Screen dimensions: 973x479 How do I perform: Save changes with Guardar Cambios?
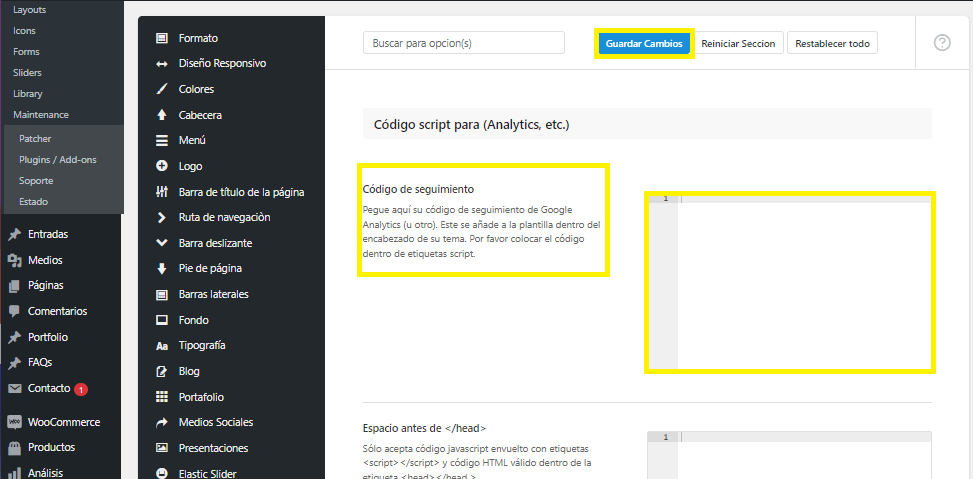click(x=644, y=44)
